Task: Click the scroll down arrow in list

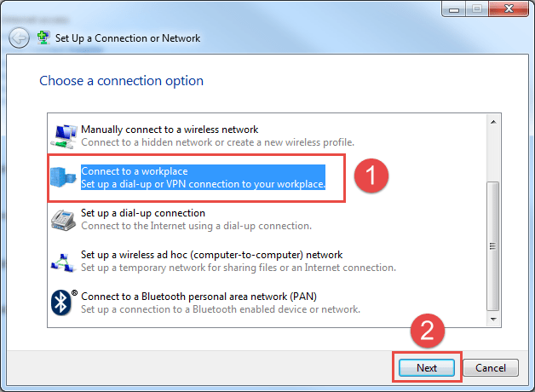Action: [493, 319]
